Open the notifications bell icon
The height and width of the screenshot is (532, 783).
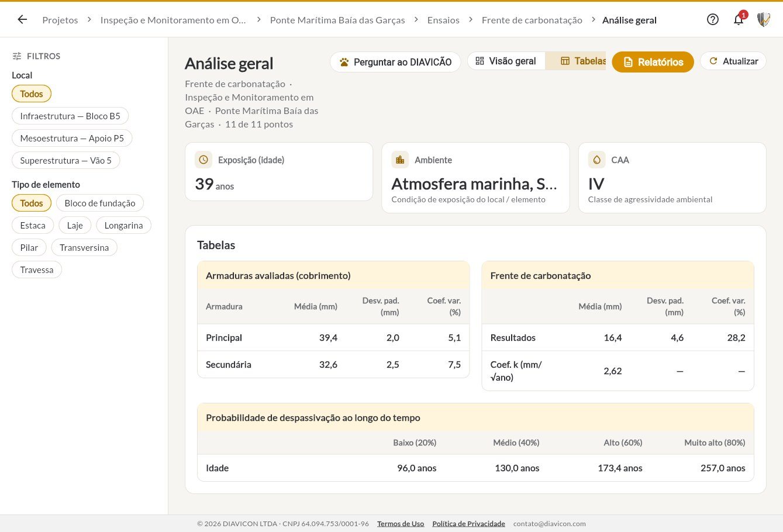click(x=739, y=19)
